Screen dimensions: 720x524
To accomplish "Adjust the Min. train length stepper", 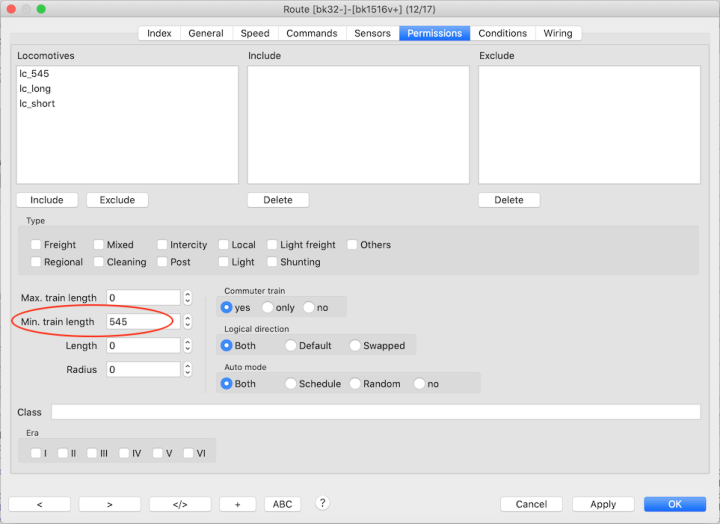I will [187, 322].
